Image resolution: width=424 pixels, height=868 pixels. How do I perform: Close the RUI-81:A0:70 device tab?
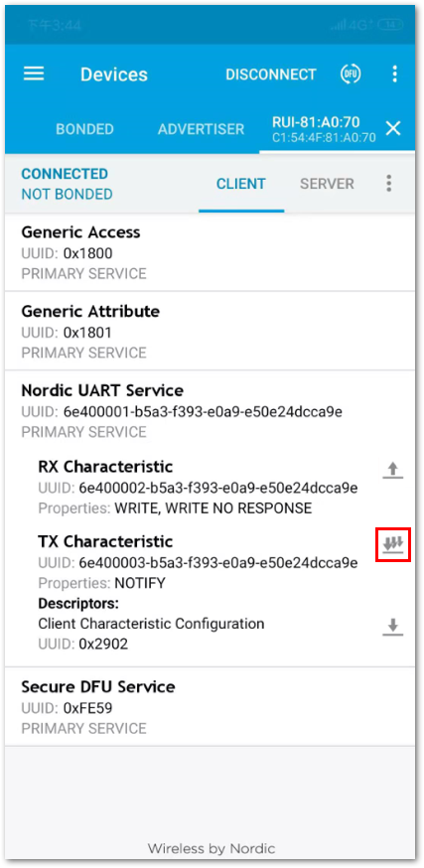(x=393, y=128)
